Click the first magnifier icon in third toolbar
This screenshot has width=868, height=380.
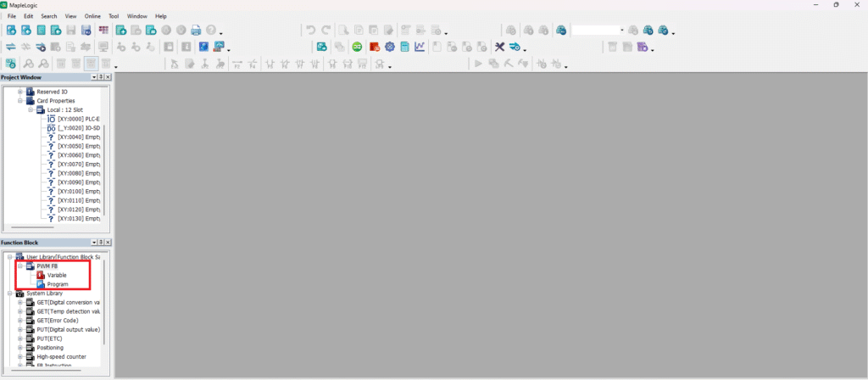(x=28, y=64)
